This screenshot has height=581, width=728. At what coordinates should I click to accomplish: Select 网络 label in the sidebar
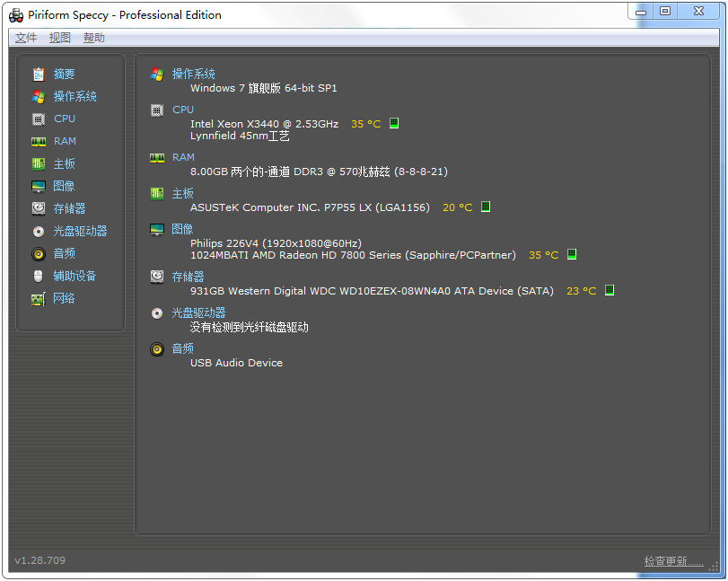pyautogui.click(x=64, y=299)
